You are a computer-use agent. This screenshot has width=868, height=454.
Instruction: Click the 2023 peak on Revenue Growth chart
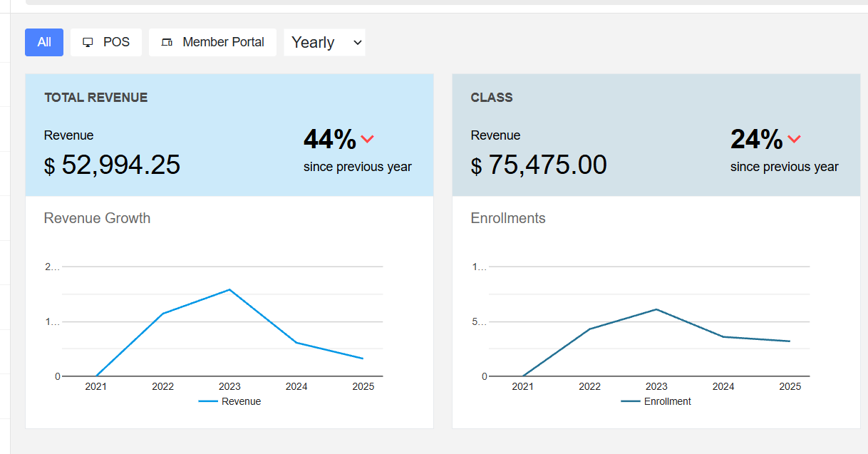coord(229,289)
